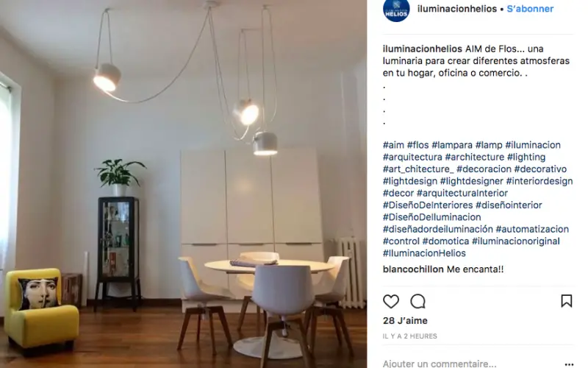Click the dining room photo
The image size is (588, 368).
click(183, 184)
